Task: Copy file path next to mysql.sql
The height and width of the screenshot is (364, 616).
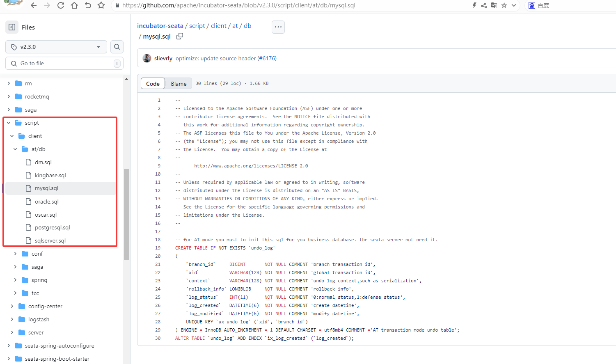Action: 180,36
